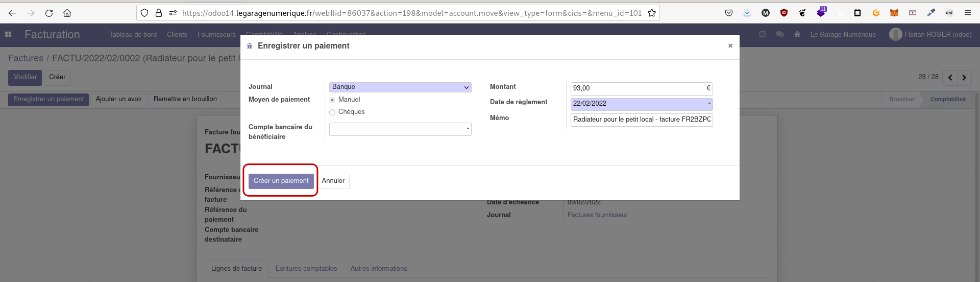Click the Modifier button
980x282 pixels.
point(25,77)
